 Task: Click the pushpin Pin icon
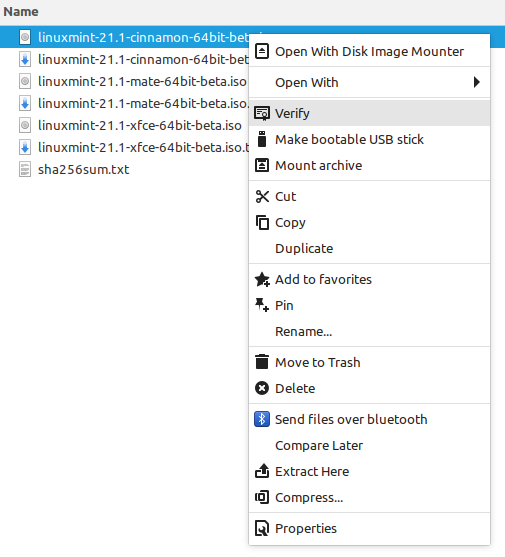tap(262, 305)
